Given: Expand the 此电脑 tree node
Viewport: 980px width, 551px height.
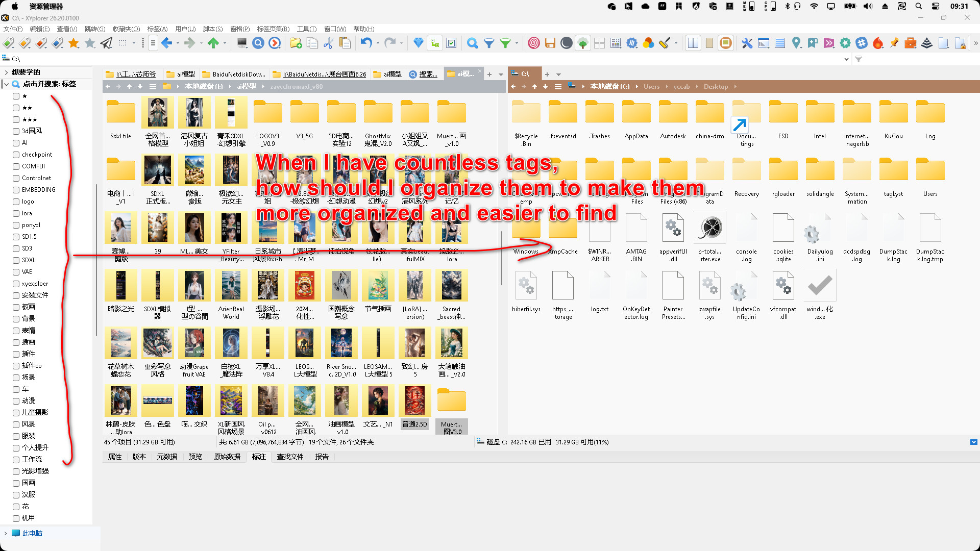Looking at the screenshot, I should coord(6,533).
